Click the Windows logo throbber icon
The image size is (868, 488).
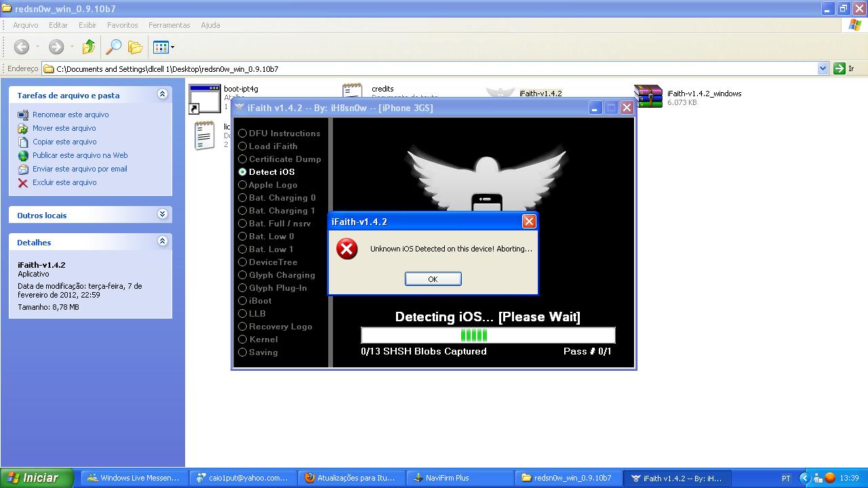point(855,25)
